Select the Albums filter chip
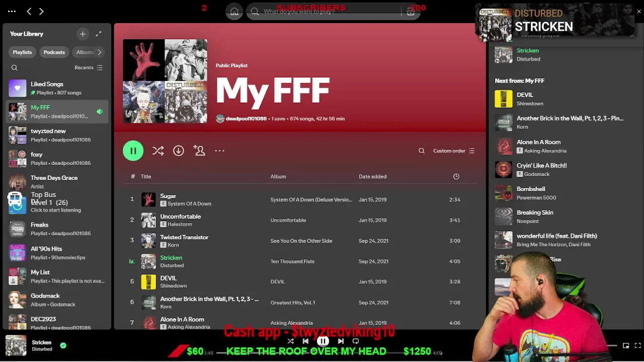The width and height of the screenshot is (644, 362). coord(84,52)
